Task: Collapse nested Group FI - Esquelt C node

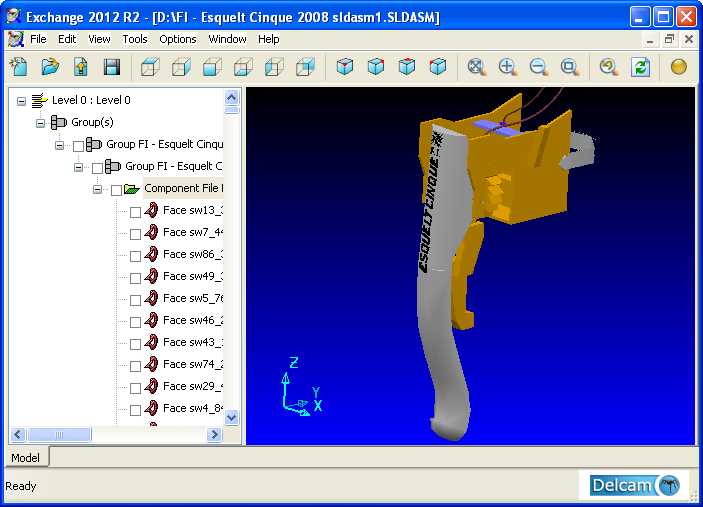Action: [78, 167]
